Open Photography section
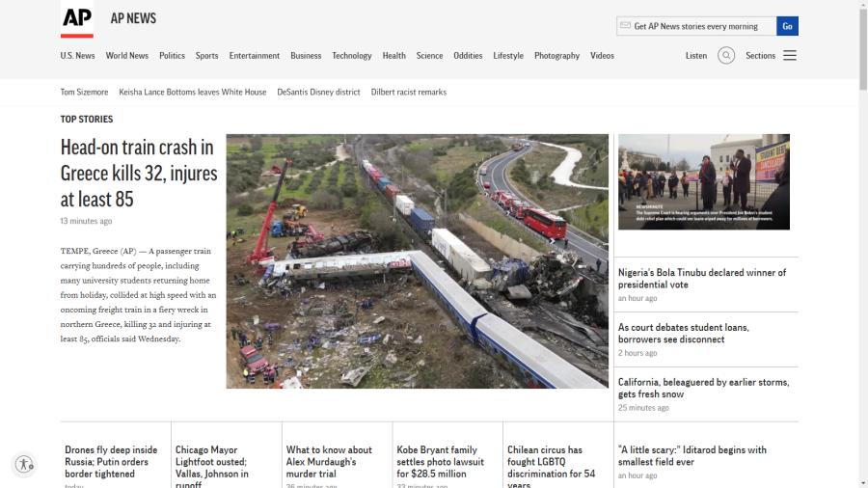This screenshot has height=488, width=868. [x=556, y=55]
